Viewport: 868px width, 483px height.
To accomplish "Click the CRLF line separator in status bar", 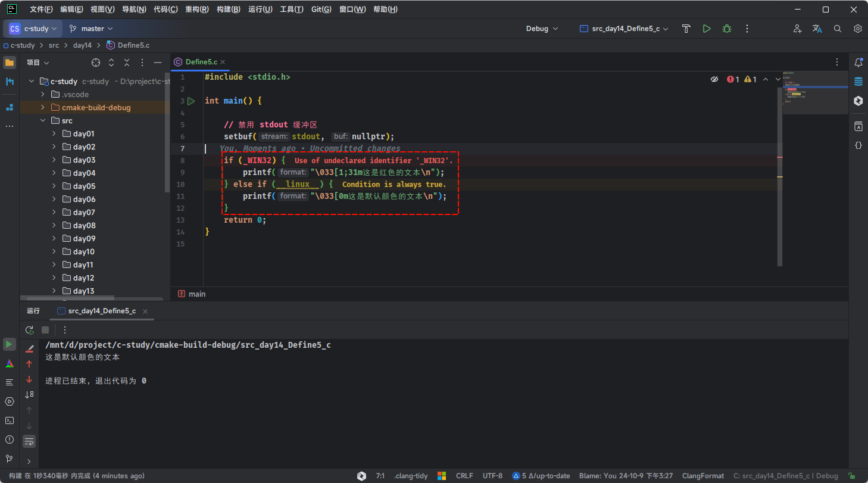I will pyautogui.click(x=464, y=476).
